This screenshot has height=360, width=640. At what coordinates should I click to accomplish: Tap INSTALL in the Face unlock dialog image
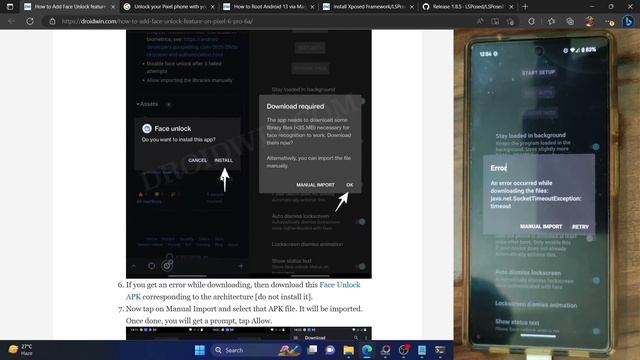coord(223,160)
